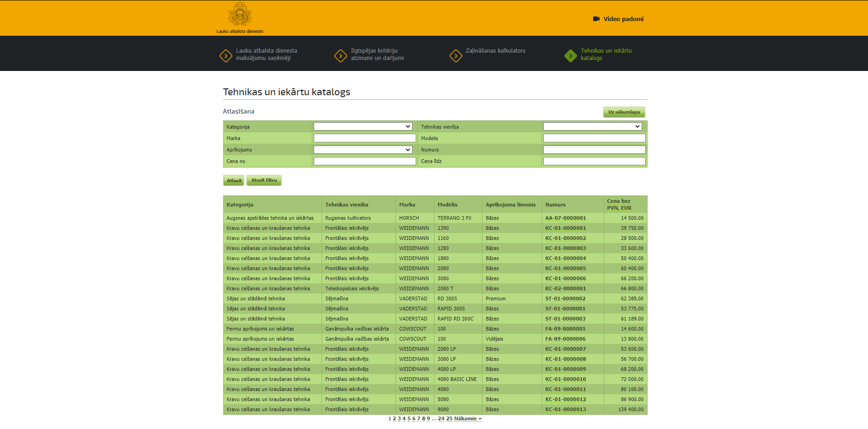Click the video camera icon beside Video padomi

tap(596, 19)
